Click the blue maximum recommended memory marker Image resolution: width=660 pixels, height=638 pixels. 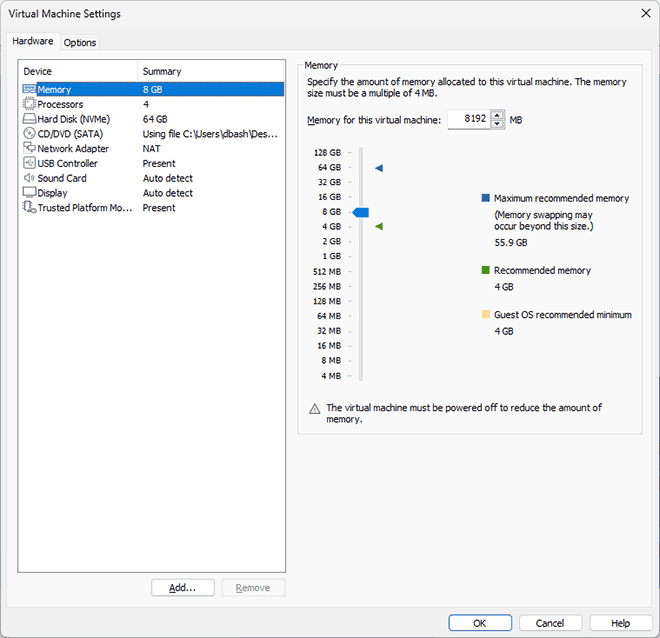(x=379, y=168)
